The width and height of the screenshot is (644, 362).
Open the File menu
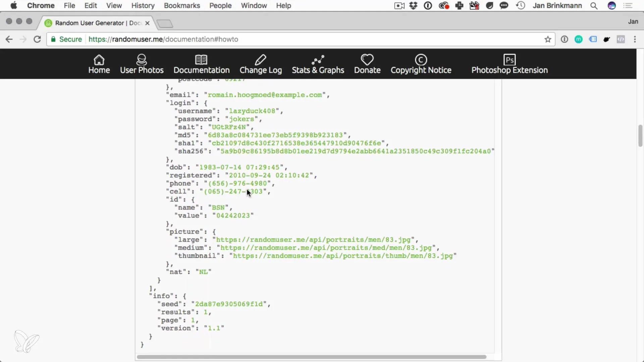[x=69, y=6]
